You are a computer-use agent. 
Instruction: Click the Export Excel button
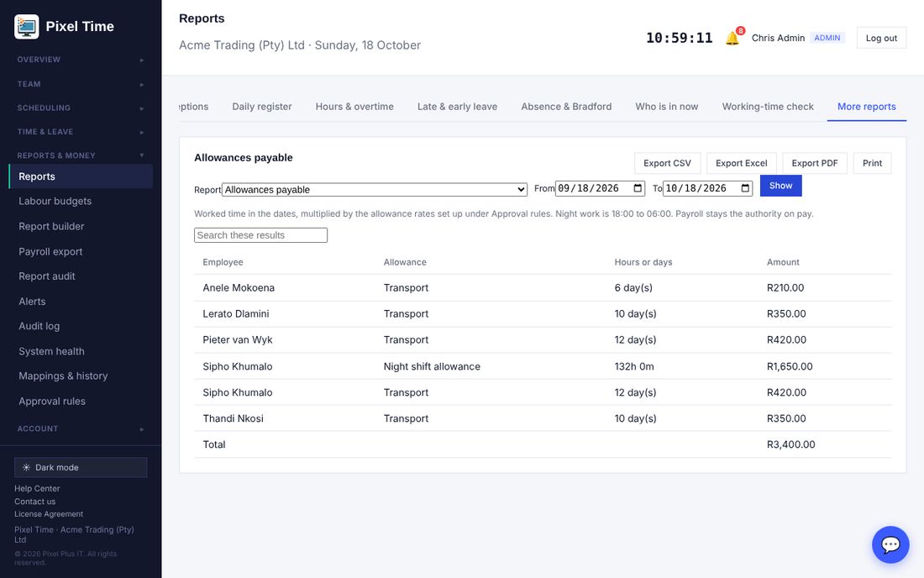(x=742, y=163)
